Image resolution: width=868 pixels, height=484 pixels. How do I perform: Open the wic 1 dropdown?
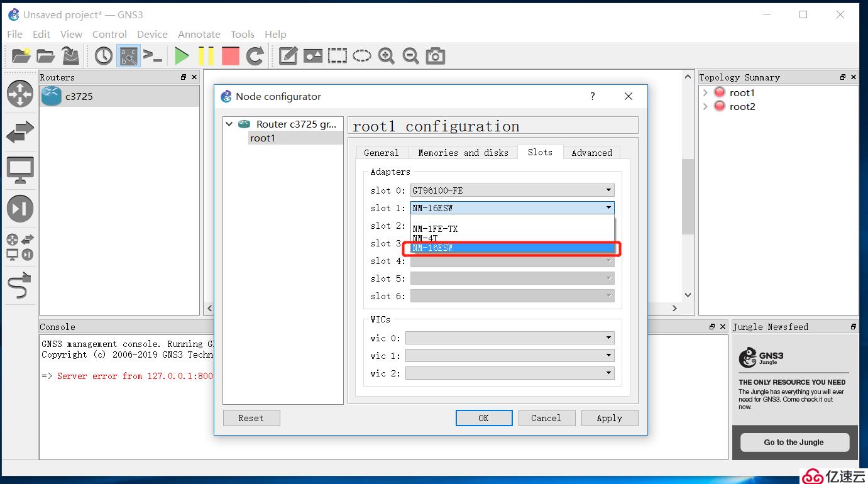(x=510, y=356)
